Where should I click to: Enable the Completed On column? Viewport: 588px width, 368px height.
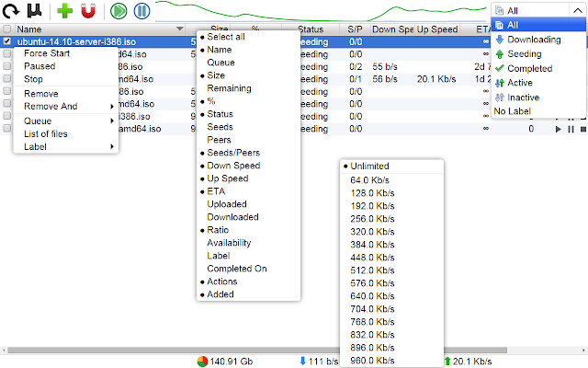[248, 269]
